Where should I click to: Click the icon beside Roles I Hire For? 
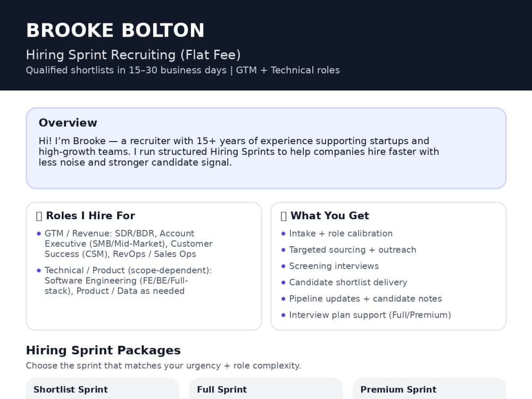39,216
